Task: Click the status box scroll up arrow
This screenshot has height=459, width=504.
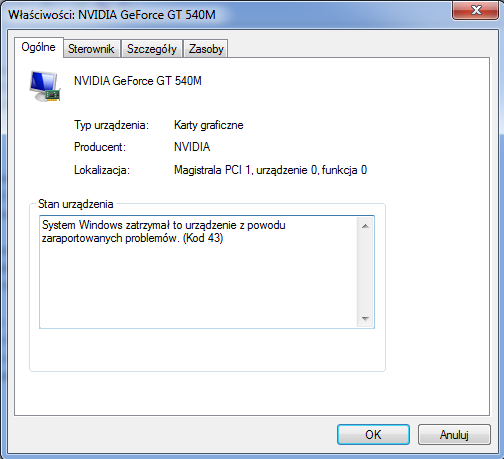Action: [x=365, y=226]
